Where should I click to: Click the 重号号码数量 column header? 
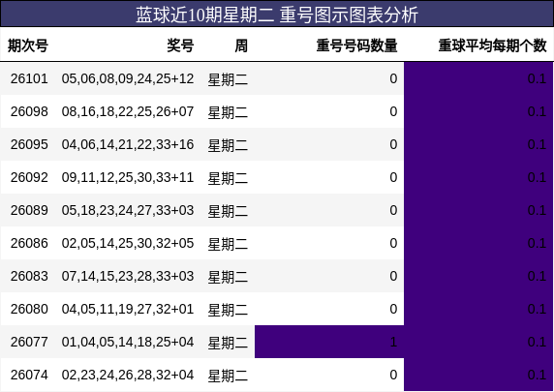click(356, 45)
